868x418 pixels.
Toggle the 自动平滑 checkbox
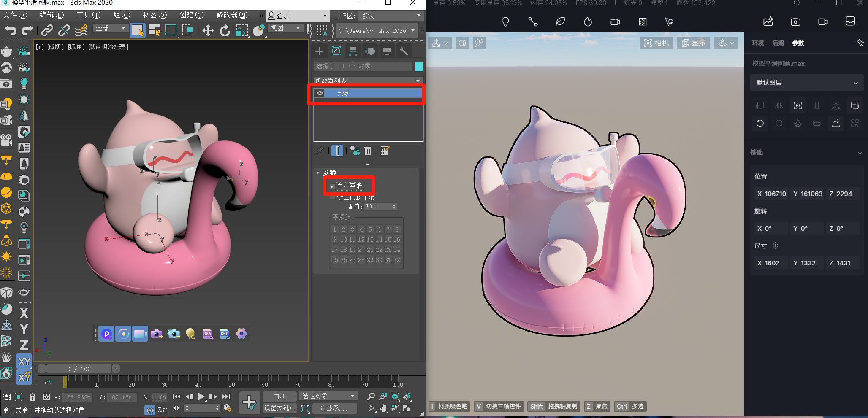333,186
